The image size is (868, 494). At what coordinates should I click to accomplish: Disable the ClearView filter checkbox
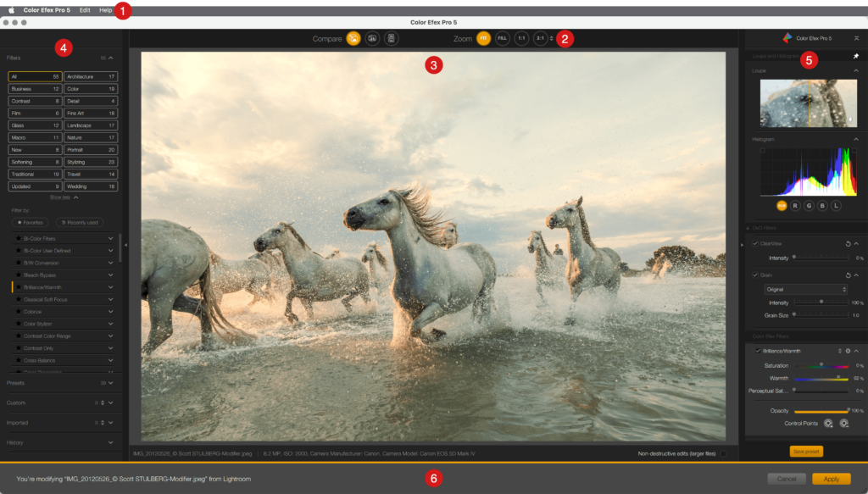(755, 243)
